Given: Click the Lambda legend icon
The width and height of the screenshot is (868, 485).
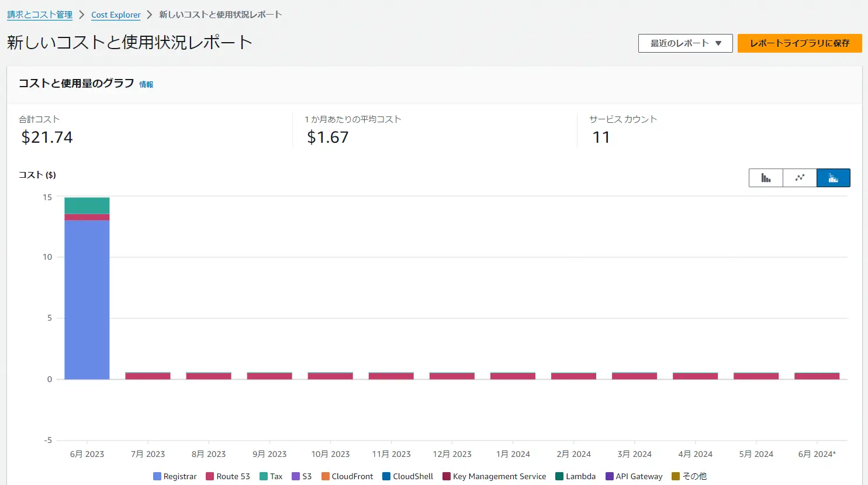Looking at the screenshot, I should (x=559, y=476).
